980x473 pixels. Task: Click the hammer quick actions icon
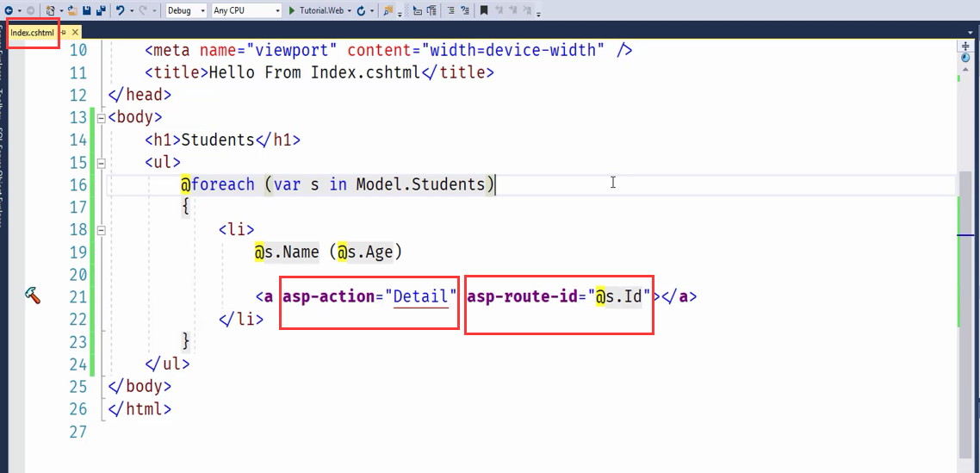point(33,296)
